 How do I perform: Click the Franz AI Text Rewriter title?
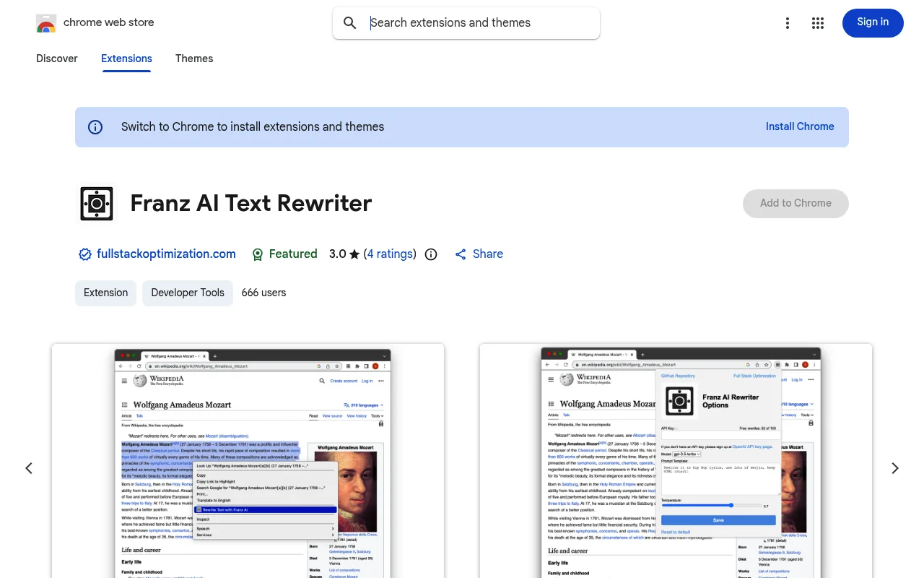[x=251, y=204]
